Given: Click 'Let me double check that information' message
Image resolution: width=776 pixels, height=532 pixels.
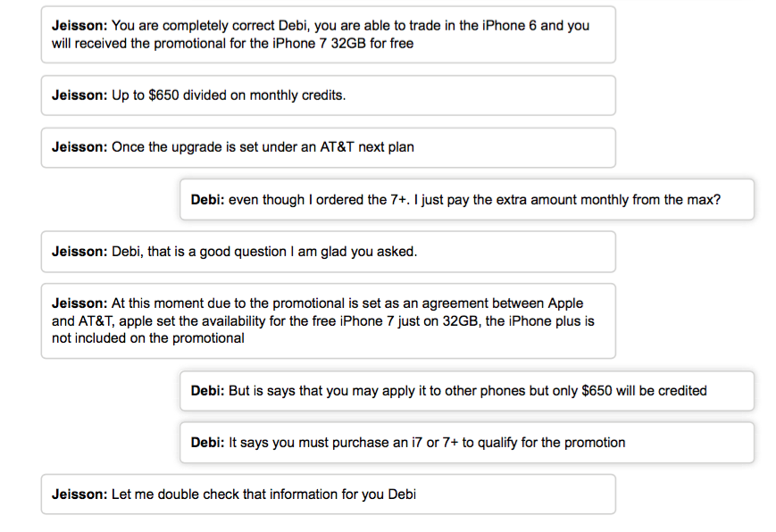Looking at the screenshot, I should 328,495.
